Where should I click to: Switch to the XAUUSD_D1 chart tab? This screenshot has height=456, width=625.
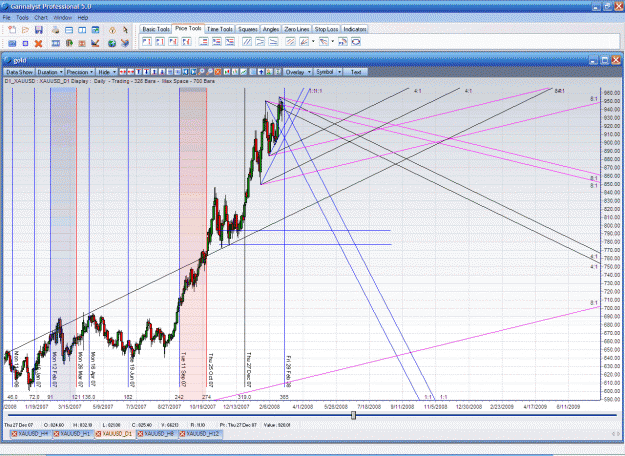tap(114, 434)
